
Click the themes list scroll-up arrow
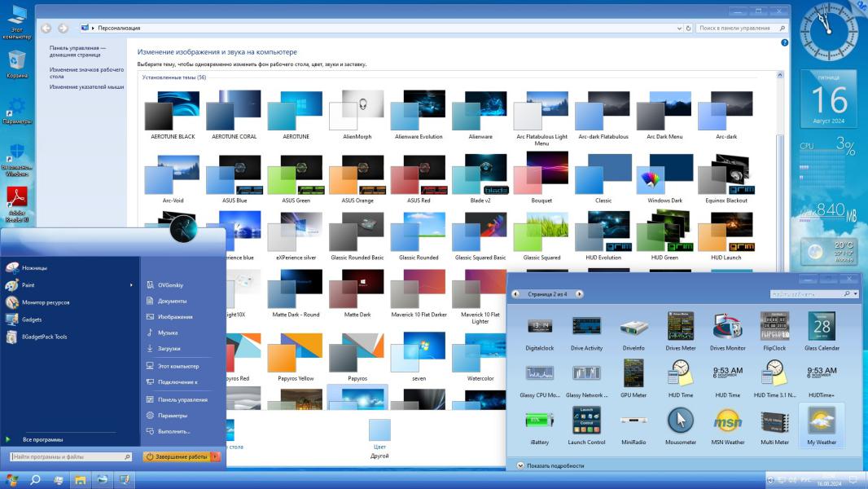780,75
